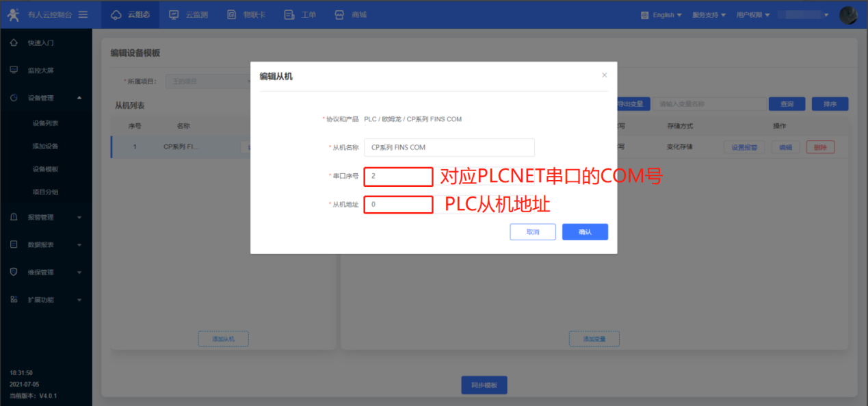Click the 监控大屏 monitor icon in sidebar
The width and height of the screenshot is (868, 406).
14,70
